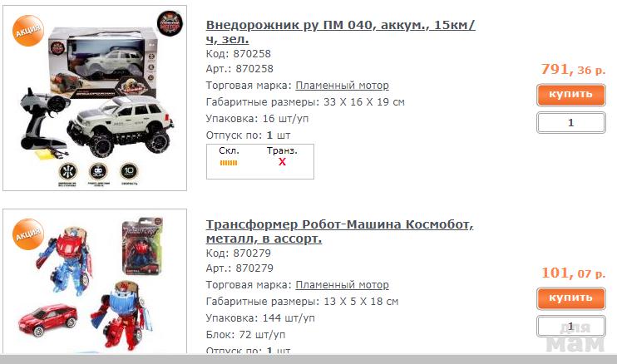Click the speed 10 feature icon
The height and width of the screenshot is (364, 617).
click(129, 171)
